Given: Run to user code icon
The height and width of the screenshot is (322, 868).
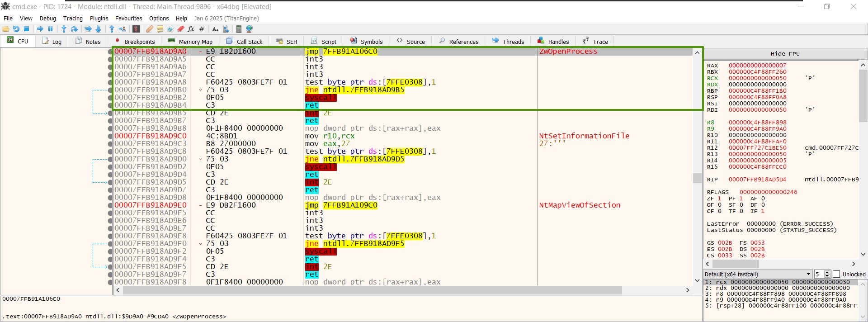Looking at the screenshot, I should pyautogui.click(x=123, y=29).
